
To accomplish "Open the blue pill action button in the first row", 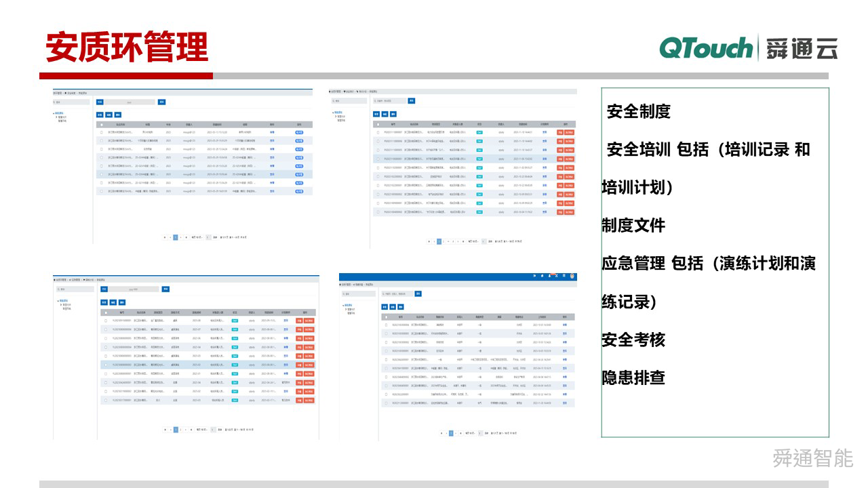I will point(300,131).
